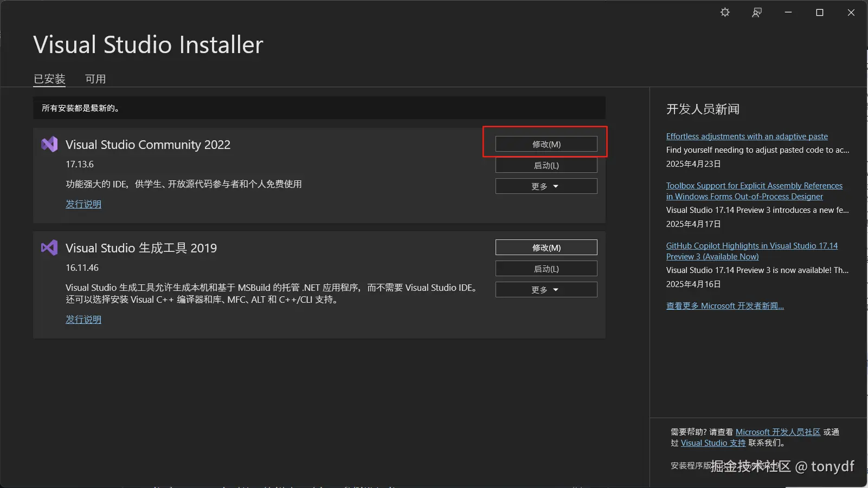
Task: Click the Visual Studio 生成工具 2019 logo icon
Action: 49,248
